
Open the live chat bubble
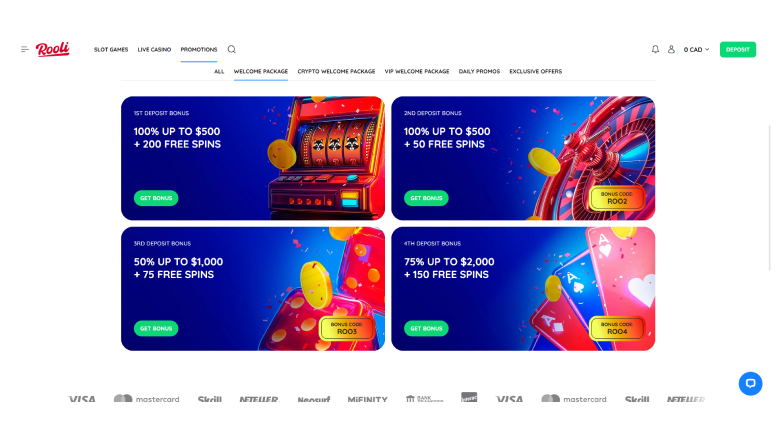coord(750,383)
